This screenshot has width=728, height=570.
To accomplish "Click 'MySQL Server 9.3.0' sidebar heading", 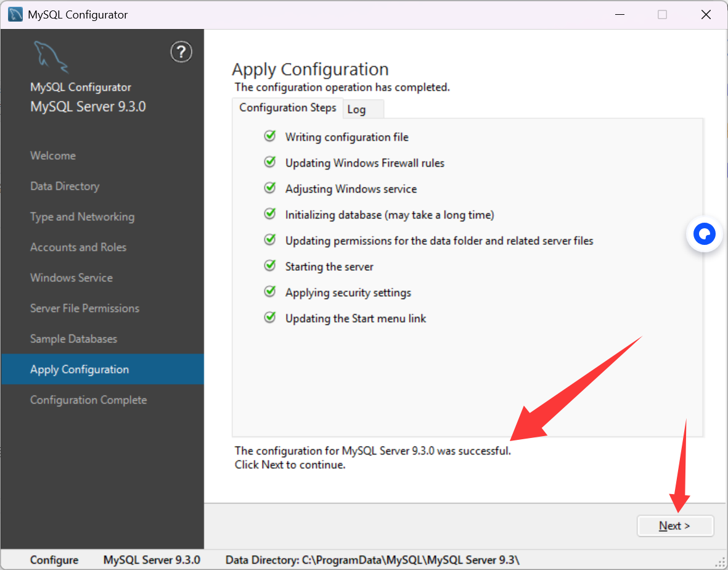I will [x=88, y=107].
